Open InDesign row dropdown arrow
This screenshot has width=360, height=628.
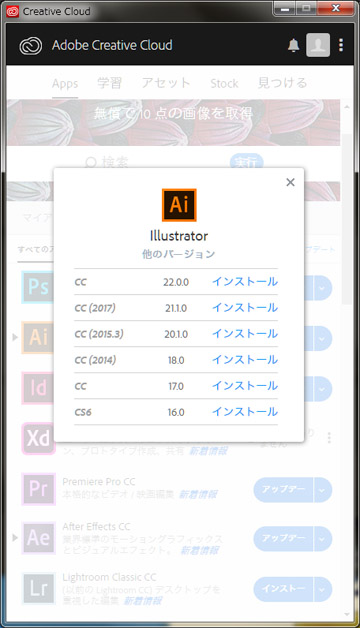tap(323, 389)
